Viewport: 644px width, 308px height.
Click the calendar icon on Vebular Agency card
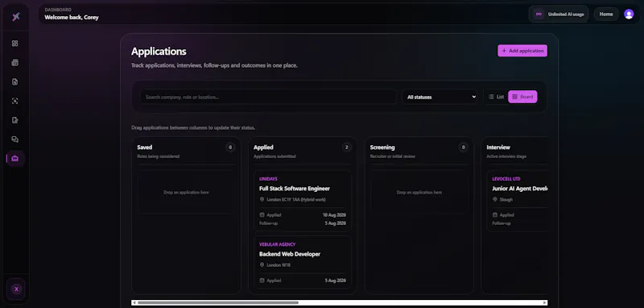pos(262,281)
